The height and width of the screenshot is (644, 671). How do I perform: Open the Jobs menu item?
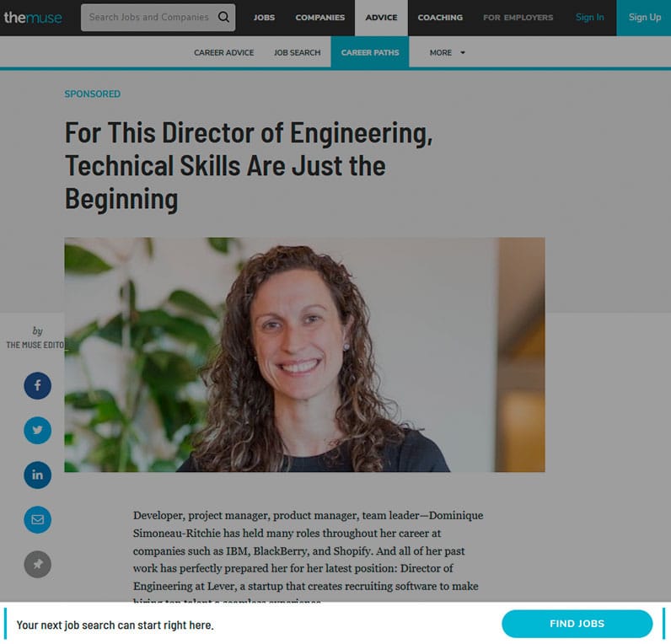[x=264, y=18]
